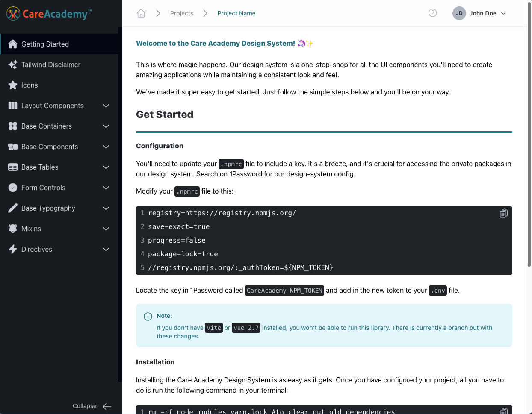Screen dimensions: 532x414
Task: Click the Layout Components columns icon
Action: pyautogui.click(x=13, y=106)
